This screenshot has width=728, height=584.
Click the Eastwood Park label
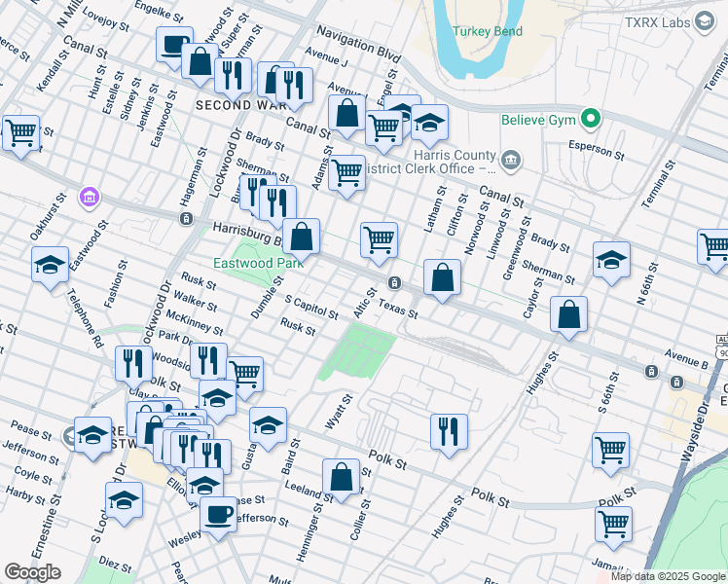pyautogui.click(x=259, y=263)
